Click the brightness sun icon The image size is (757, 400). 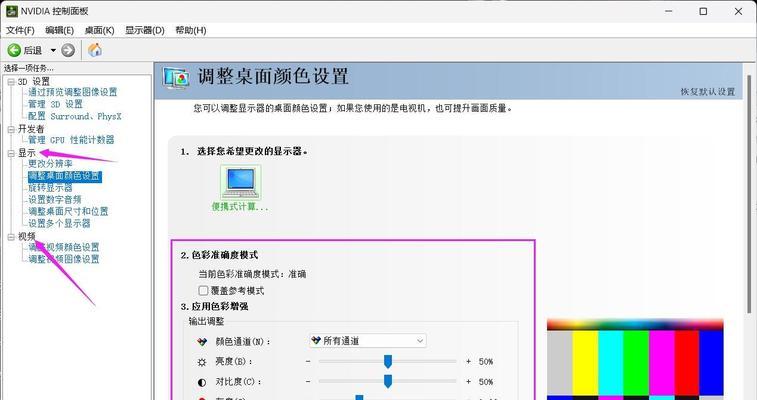pyautogui.click(x=202, y=362)
